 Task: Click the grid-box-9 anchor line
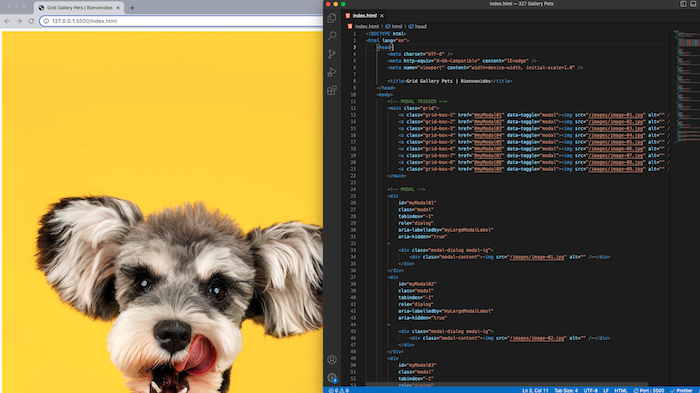533,169
